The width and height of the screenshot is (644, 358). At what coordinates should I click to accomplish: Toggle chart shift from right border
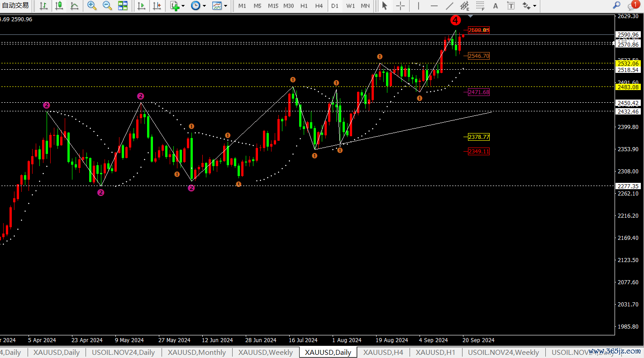tap(157, 6)
